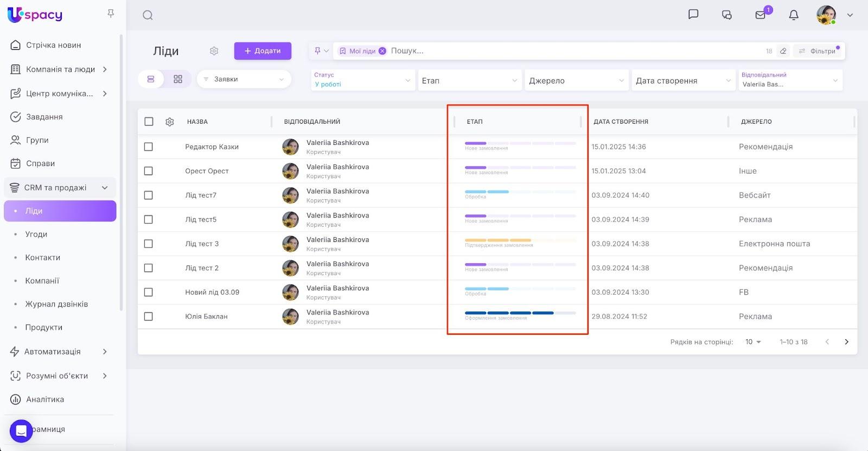The width and height of the screenshot is (868, 451).
Task: Open Leads settings gear next to title
Action: coord(214,51)
